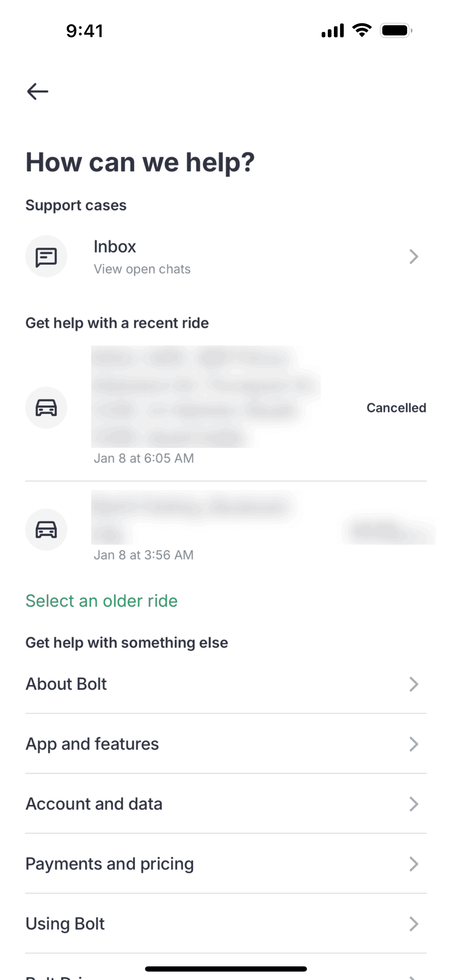Viewport: 452px width, 980px height.
Task: Click the Select an older ride link
Action: click(x=102, y=601)
